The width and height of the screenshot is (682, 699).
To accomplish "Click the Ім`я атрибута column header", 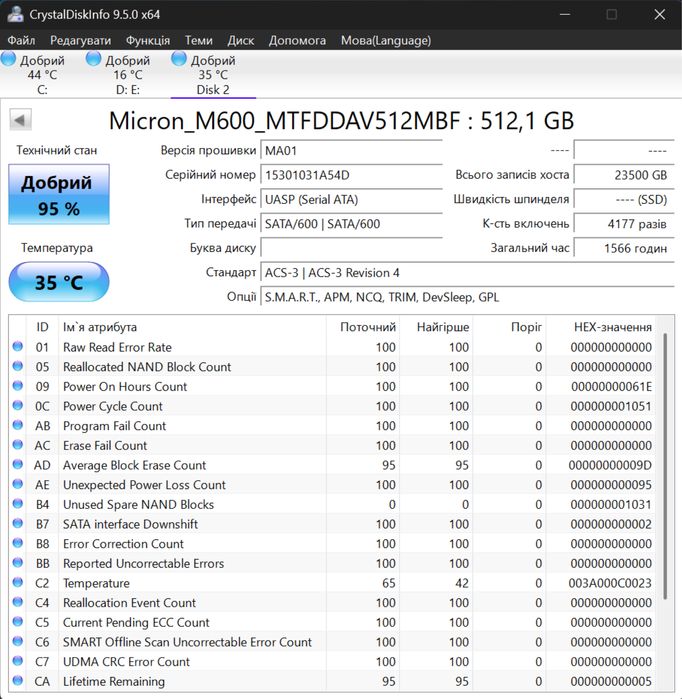I will point(192,327).
